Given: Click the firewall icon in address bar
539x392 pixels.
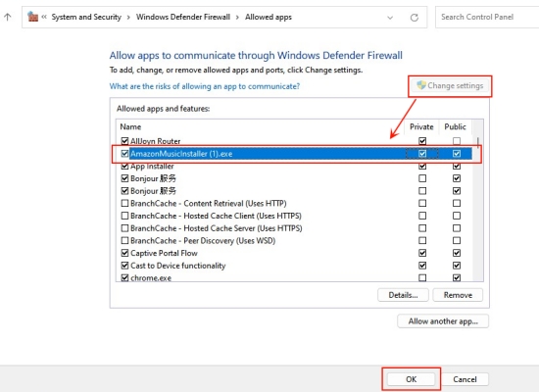Looking at the screenshot, I should [32, 17].
